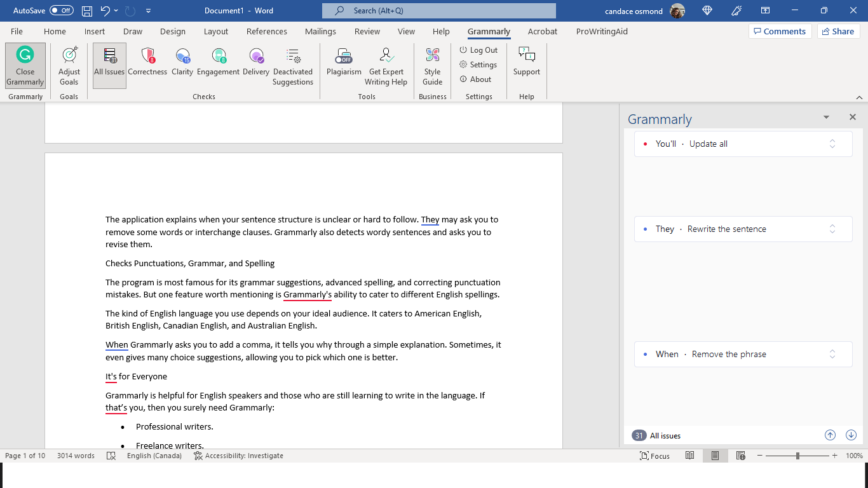This screenshot has width=868, height=488.
Task: Open the Correctness check
Action: (x=147, y=64)
